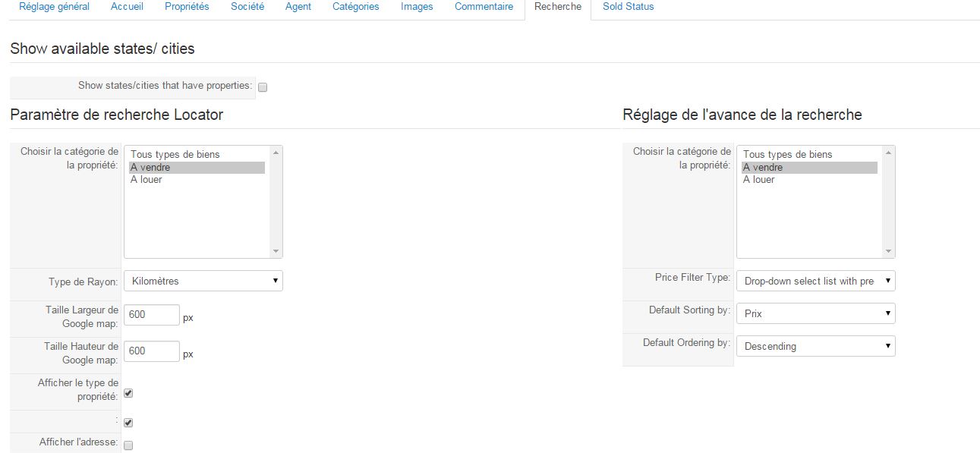Click the Taille Largeur de Google map field

(x=152, y=315)
